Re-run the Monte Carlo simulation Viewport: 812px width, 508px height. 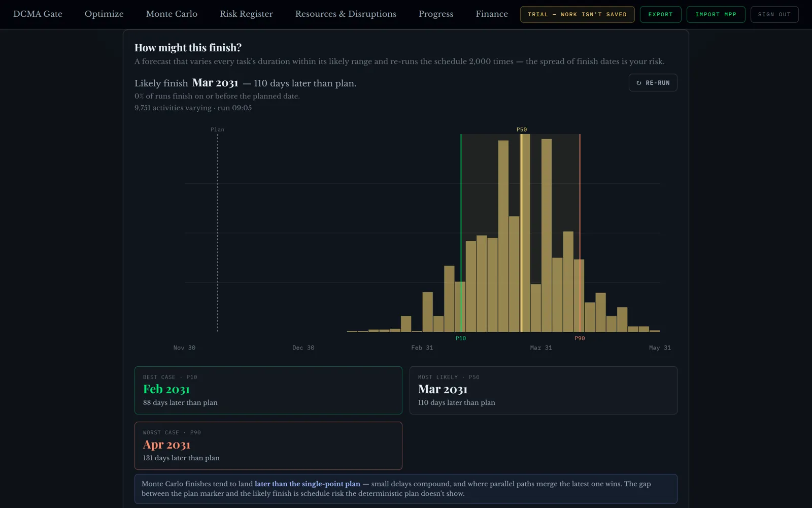tap(653, 83)
